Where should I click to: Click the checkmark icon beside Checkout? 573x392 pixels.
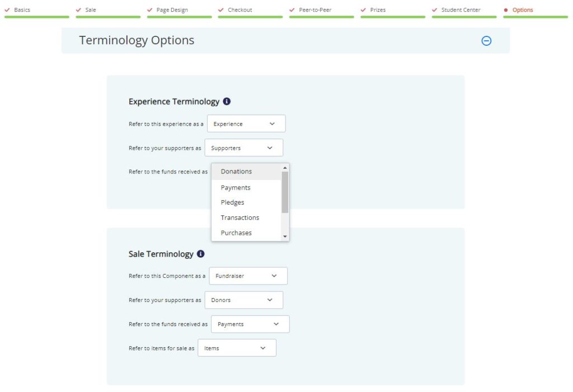click(x=219, y=9)
